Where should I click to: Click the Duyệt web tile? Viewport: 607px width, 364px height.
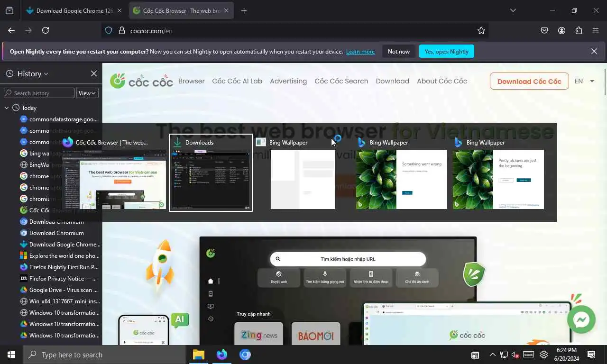click(279, 277)
